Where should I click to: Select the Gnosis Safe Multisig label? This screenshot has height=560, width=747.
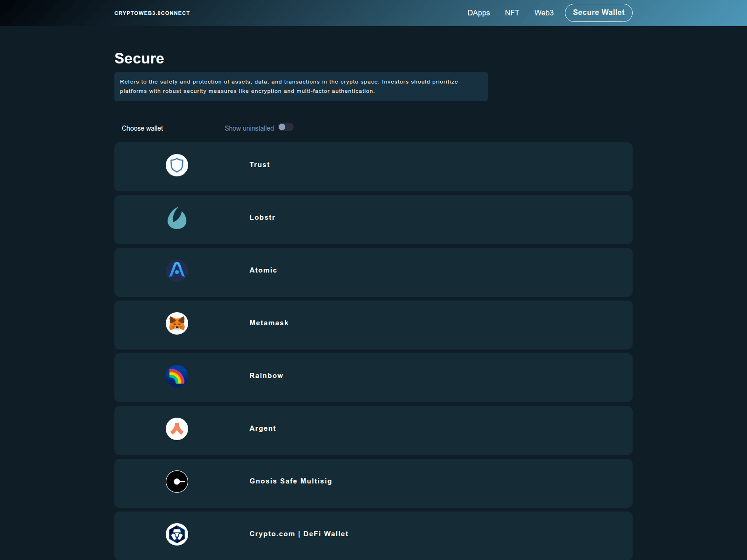pyautogui.click(x=290, y=481)
